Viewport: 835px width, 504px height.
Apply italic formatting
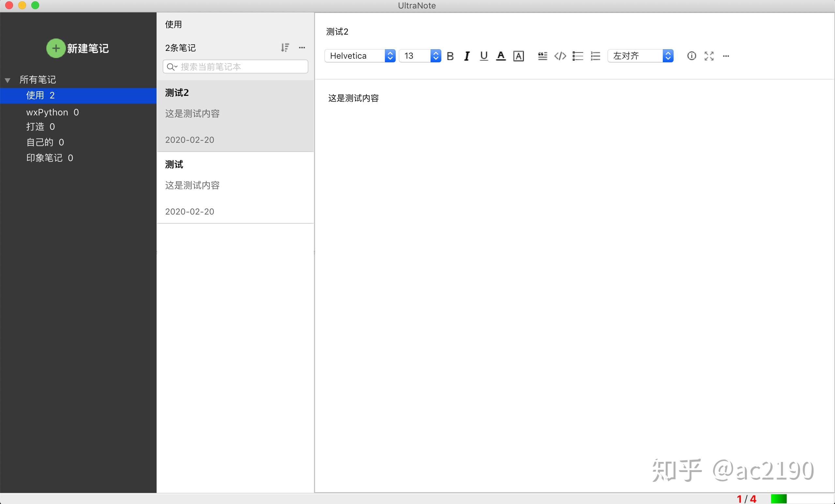(x=467, y=55)
